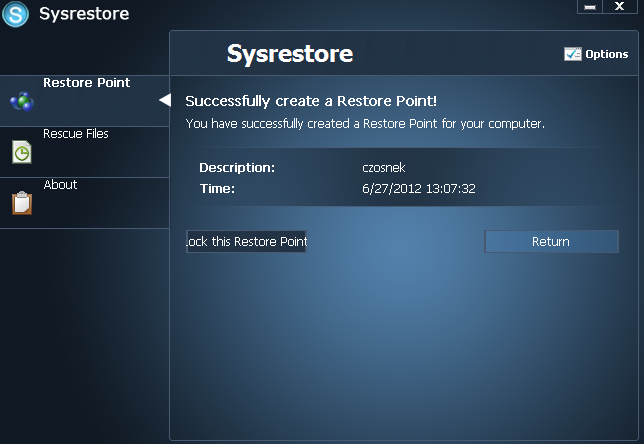
Task: Close the Sysrestore window
Action: [x=620, y=6]
